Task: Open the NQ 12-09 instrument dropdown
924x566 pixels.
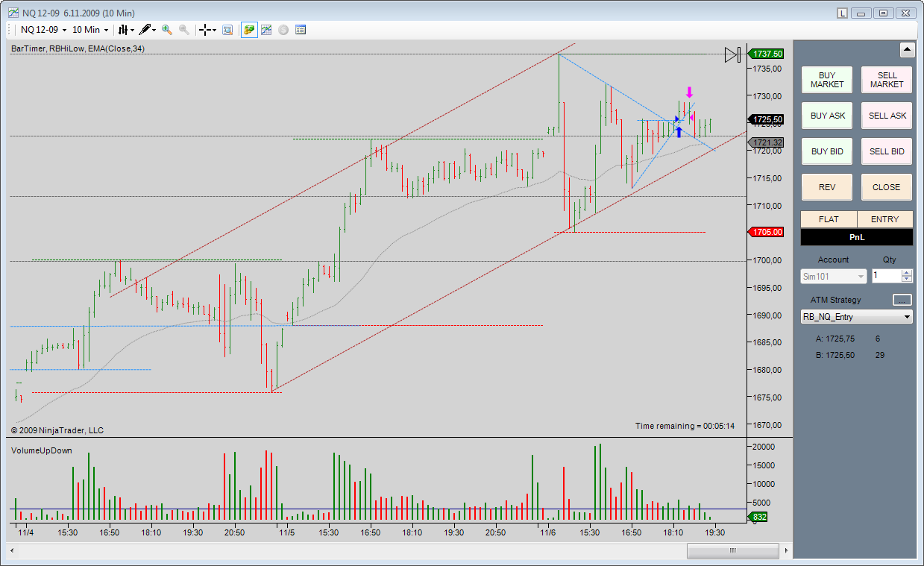Action: pos(43,30)
